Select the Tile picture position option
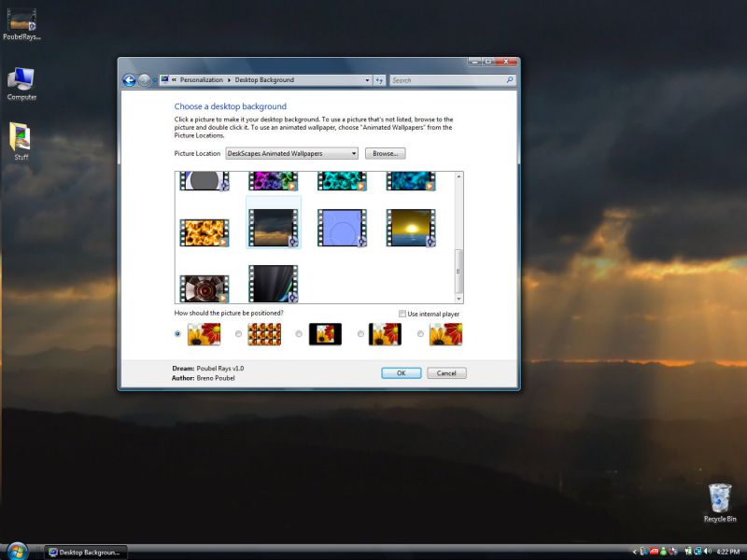 click(x=237, y=333)
